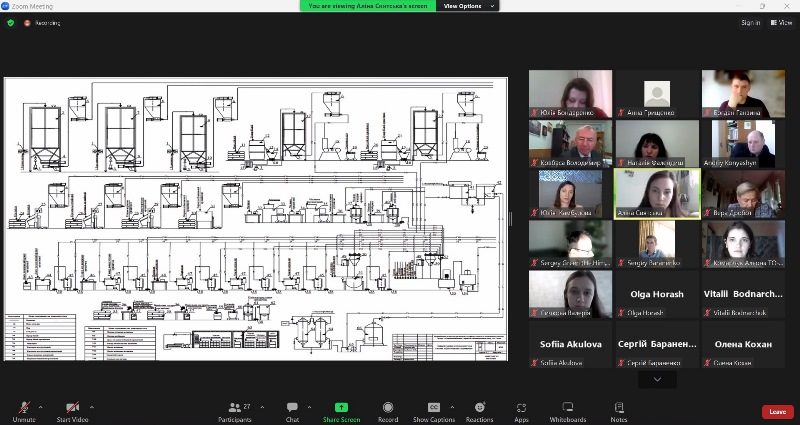Select Andriy Konyashyn video tile
Screen dimensions: 800x425
click(743, 144)
